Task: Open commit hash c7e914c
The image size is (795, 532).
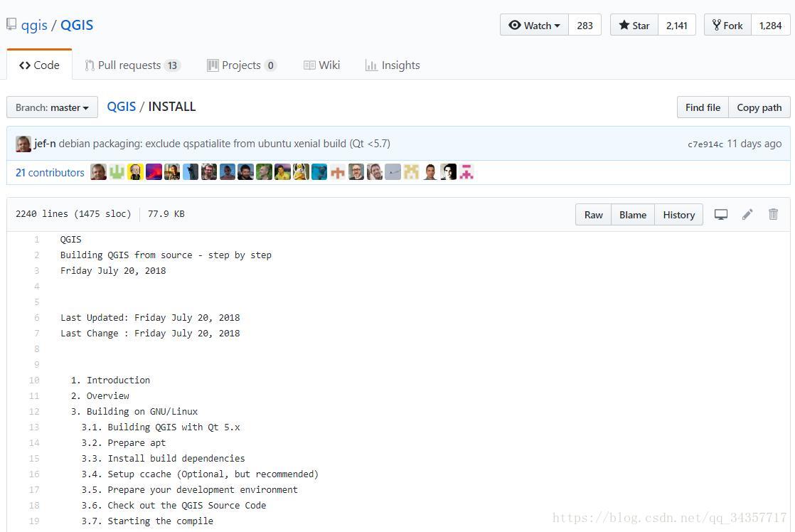Action: (x=705, y=144)
